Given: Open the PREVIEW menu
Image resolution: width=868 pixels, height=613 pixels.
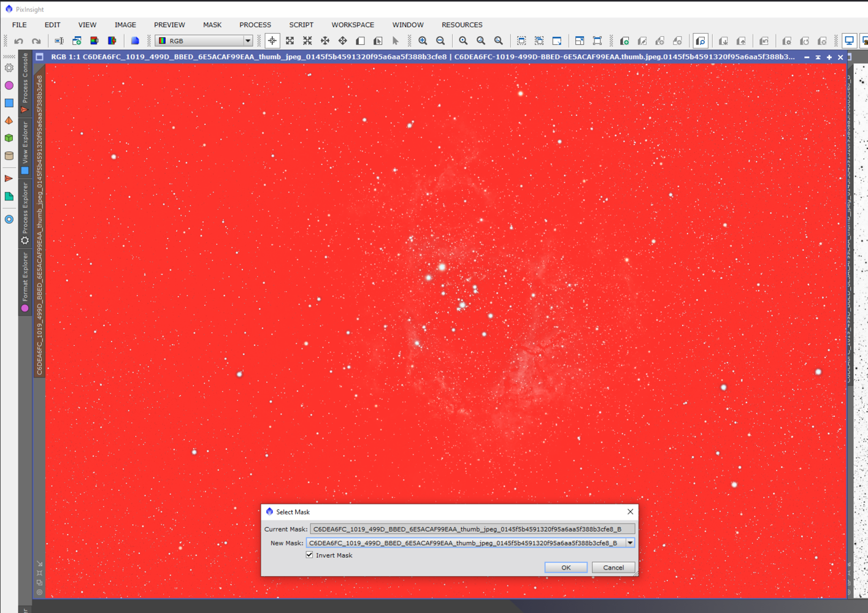Looking at the screenshot, I should point(169,25).
